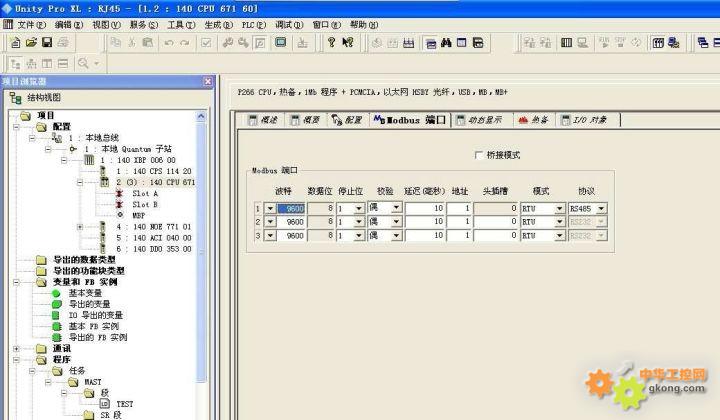
Task: Open the baud rate dropdown for port 1
Action: click(270, 208)
